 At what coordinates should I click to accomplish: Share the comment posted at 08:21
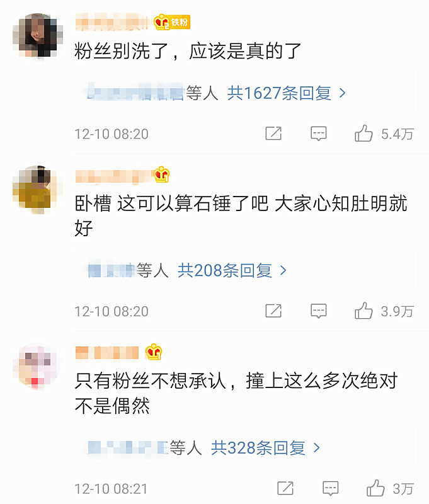coord(285,488)
